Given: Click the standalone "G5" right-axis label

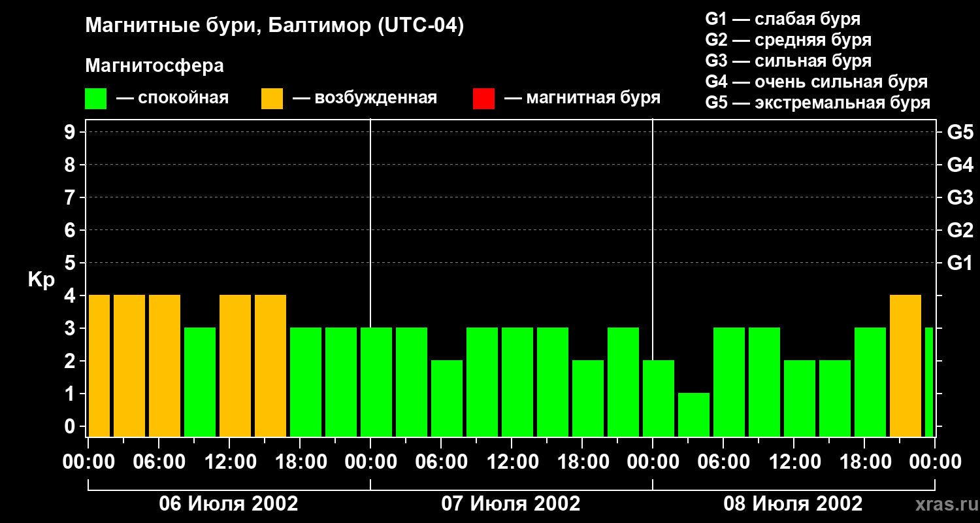Looking at the screenshot, I should (x=960, y=132).
